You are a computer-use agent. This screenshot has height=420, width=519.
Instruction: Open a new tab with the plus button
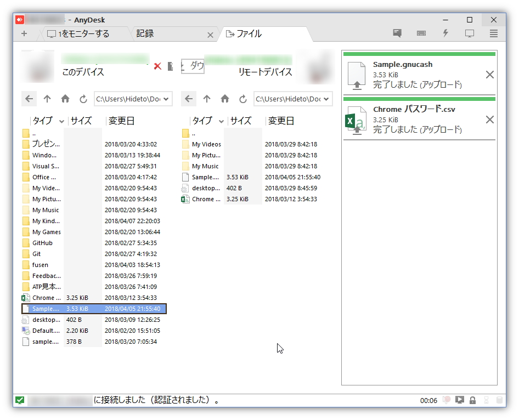click(24, 33)
